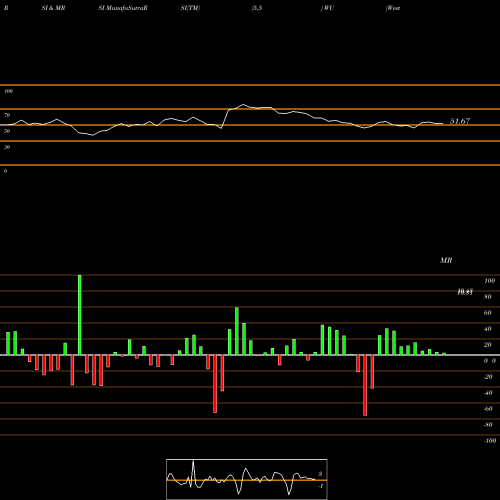Click the RSI axis label 70

coord(7,115)
